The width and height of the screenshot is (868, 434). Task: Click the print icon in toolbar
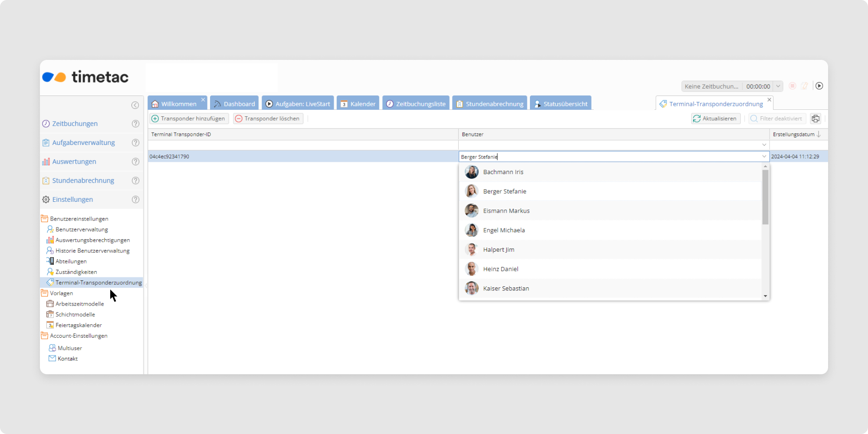[x=815, y=118]
